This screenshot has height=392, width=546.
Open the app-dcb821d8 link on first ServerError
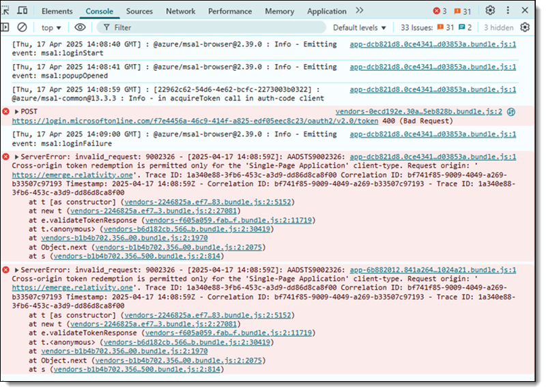(433, 157)
